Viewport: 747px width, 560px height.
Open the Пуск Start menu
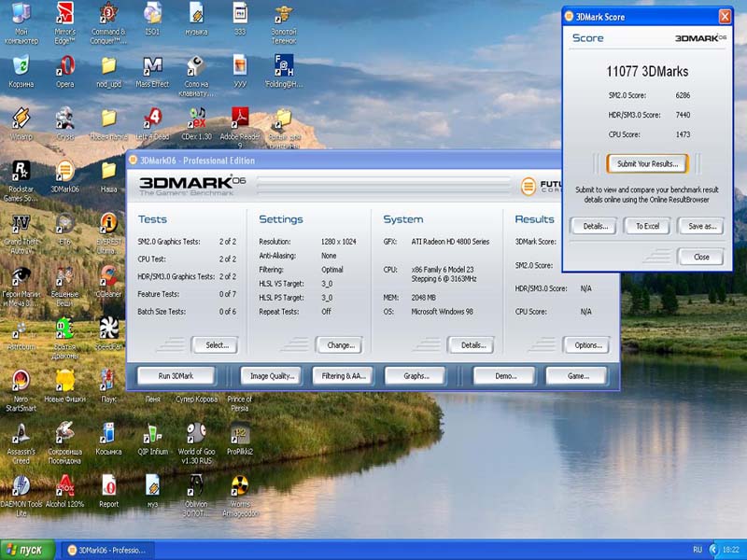26,550
